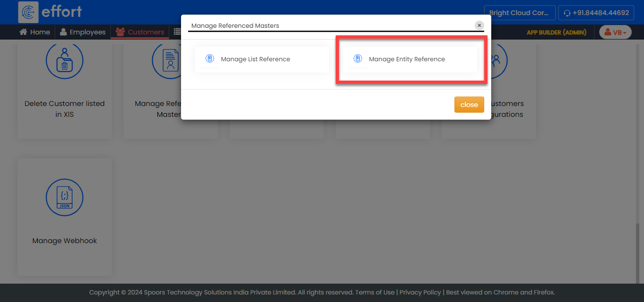
Task: Open the Manage Webhook JSON icon
Action: pyautogui.click(x=65, y=197)
